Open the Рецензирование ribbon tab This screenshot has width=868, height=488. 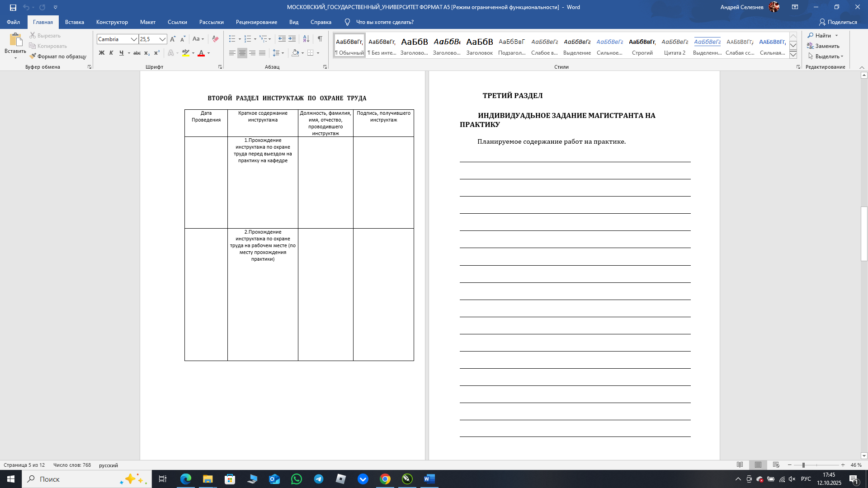tap(256, 22)
